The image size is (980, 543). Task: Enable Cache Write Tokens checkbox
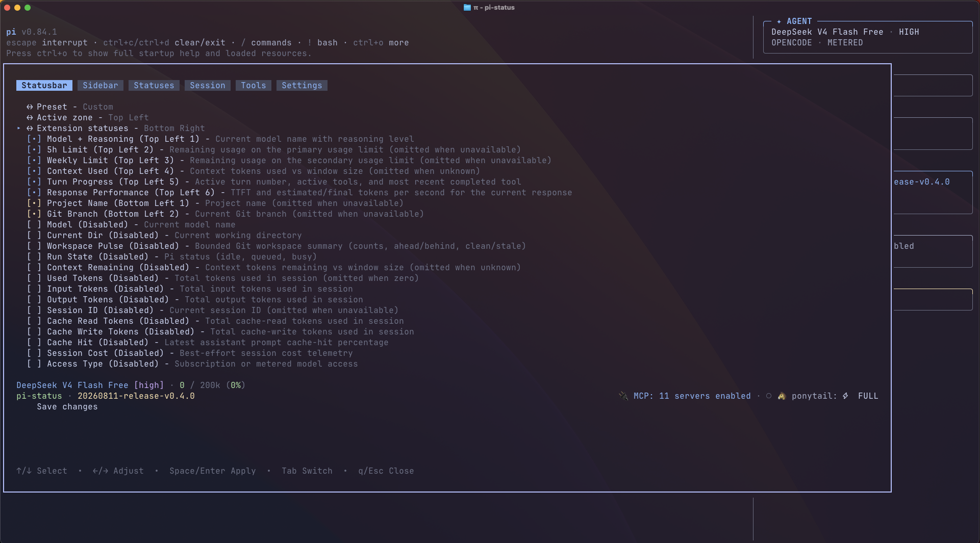[34, 332]
